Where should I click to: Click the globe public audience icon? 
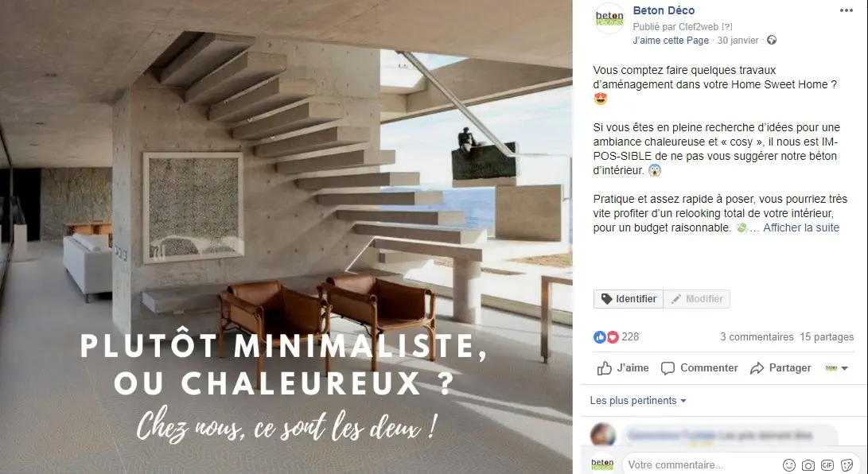coord(772,40)
